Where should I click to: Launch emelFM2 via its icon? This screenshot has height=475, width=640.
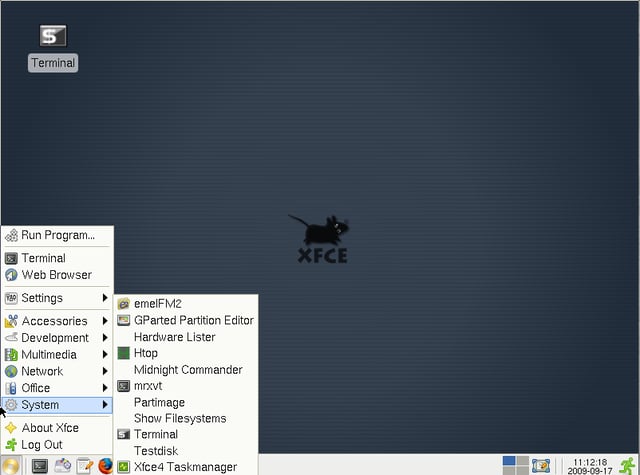pos(124,304)
